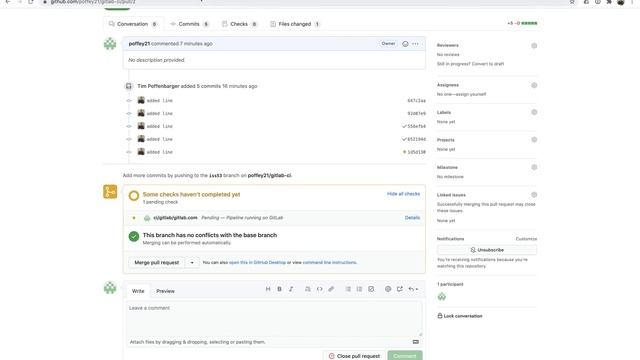The image size is (640, 360).
Task: Apply italic formatting icon
Action: click(x=291, y=289)
